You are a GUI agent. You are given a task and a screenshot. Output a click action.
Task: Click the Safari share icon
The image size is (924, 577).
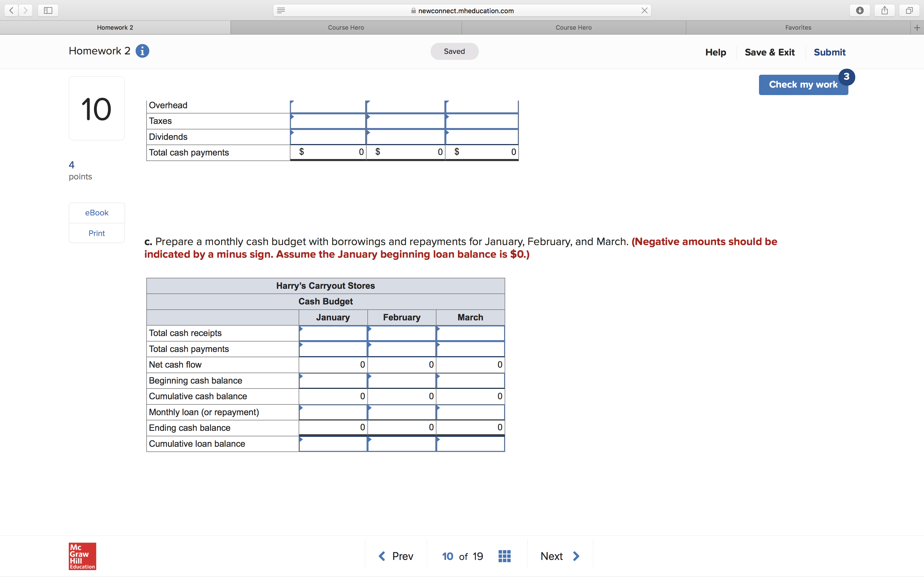[884, 10]
